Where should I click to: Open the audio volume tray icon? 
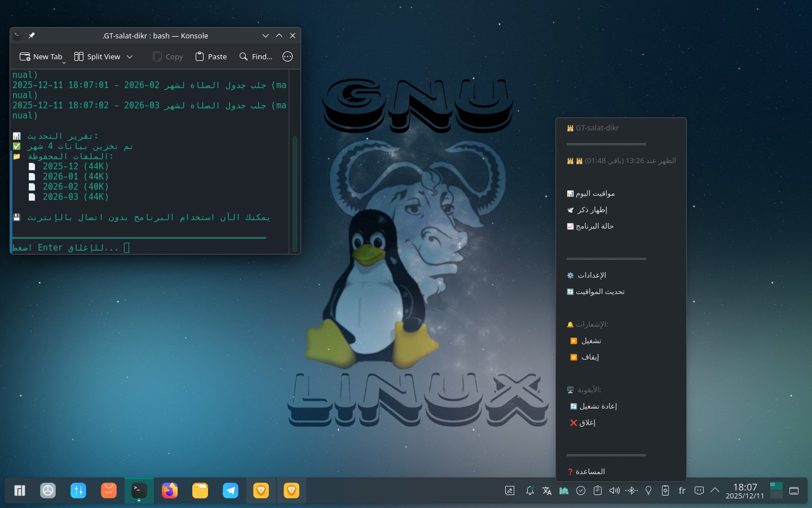tap(615, 491)
